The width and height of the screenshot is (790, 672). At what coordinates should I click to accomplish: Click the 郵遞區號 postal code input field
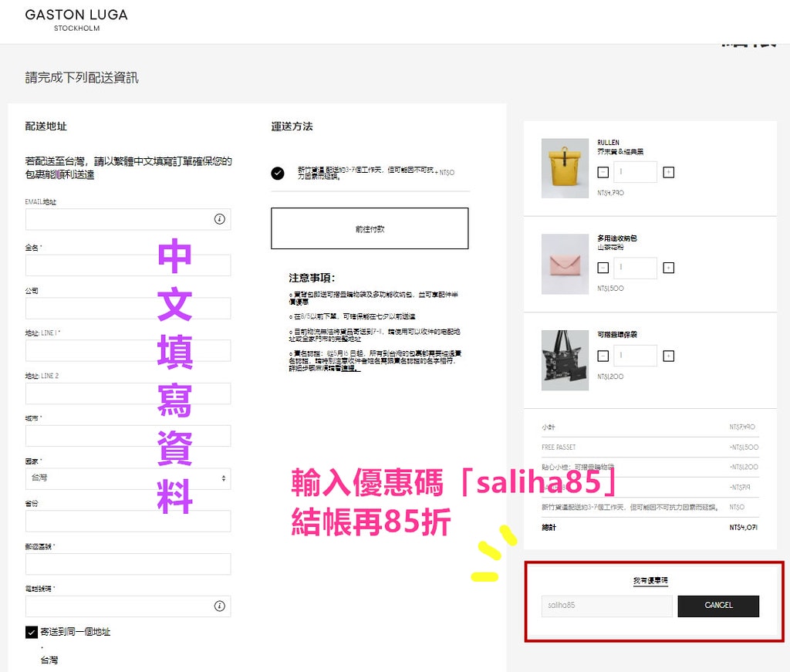[x=128, y=564]
